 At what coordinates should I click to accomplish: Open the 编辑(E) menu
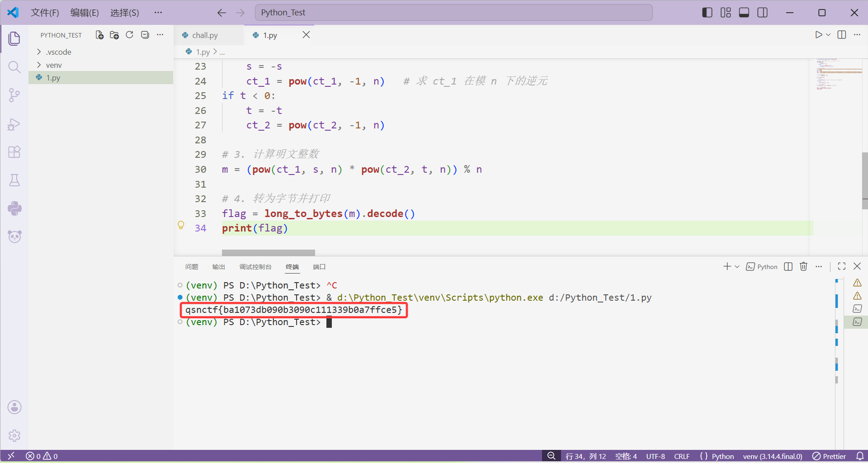(85, 13)
